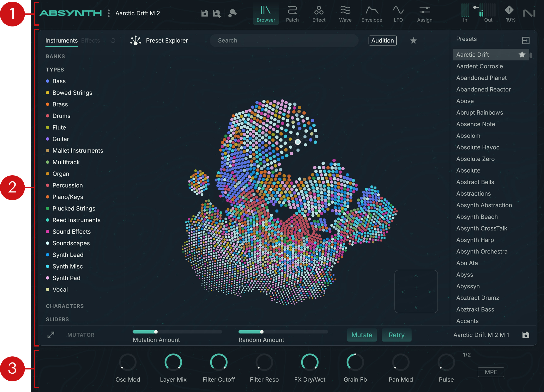
Task: Expand the BANKS section
Action: click(x=55, y=56)
